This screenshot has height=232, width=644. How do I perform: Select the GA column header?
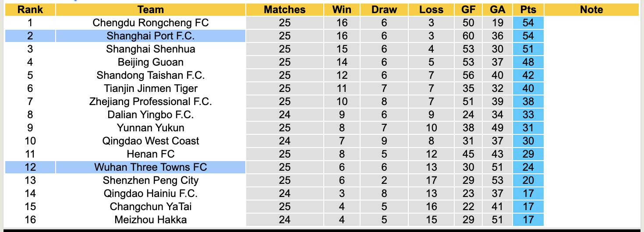[498, 10]
